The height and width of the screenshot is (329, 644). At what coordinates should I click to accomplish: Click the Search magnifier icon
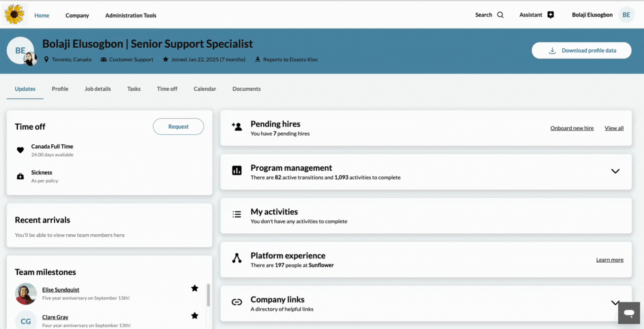click(500, 15)
